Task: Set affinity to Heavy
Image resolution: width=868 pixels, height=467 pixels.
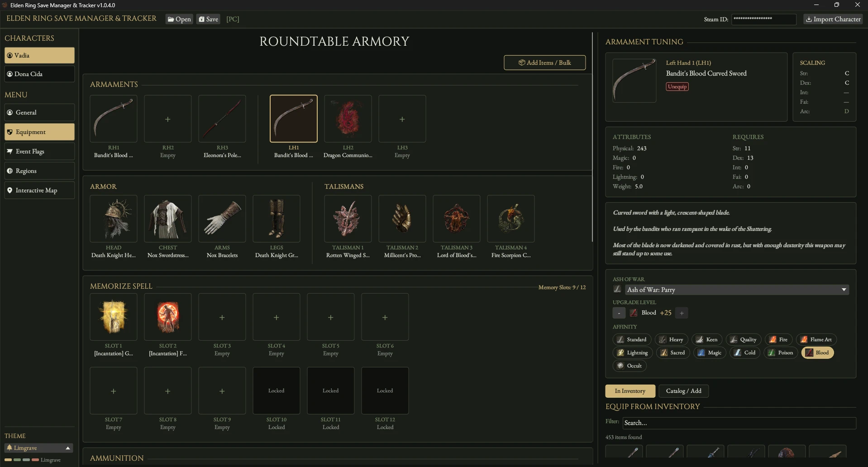Action: pos(672,339)
